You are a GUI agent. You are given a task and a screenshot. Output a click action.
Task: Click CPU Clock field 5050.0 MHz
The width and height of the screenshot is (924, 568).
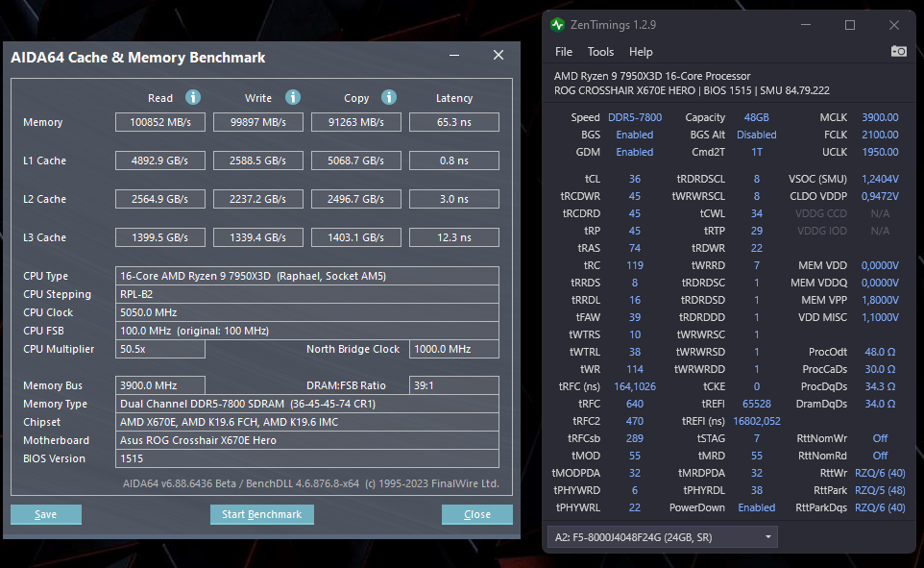[x=307, y=312]
